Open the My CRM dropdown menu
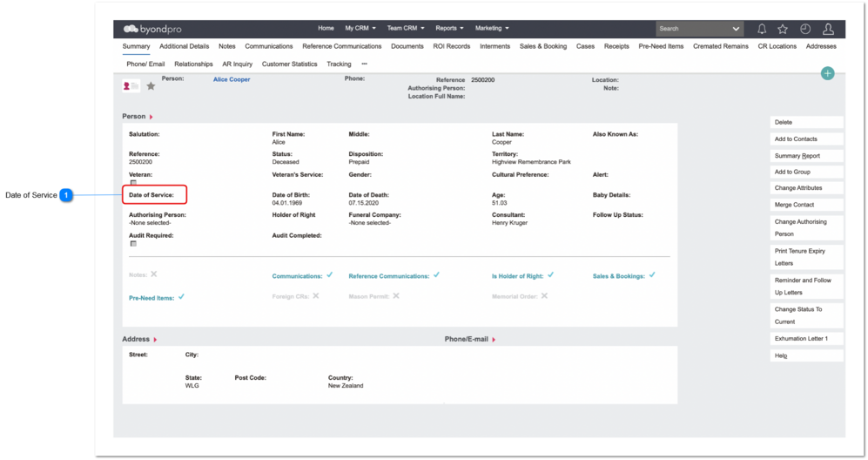The image size is (868, 460). [x=360, y=28]
